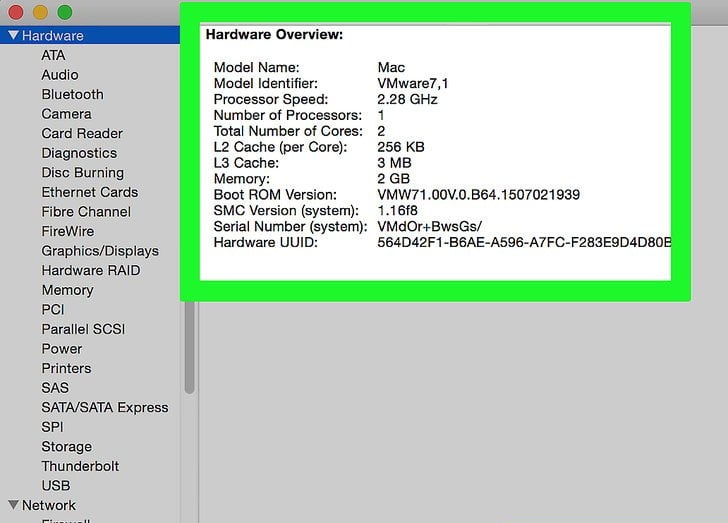Click the Boot ROM Version value

tap(479, 195)
